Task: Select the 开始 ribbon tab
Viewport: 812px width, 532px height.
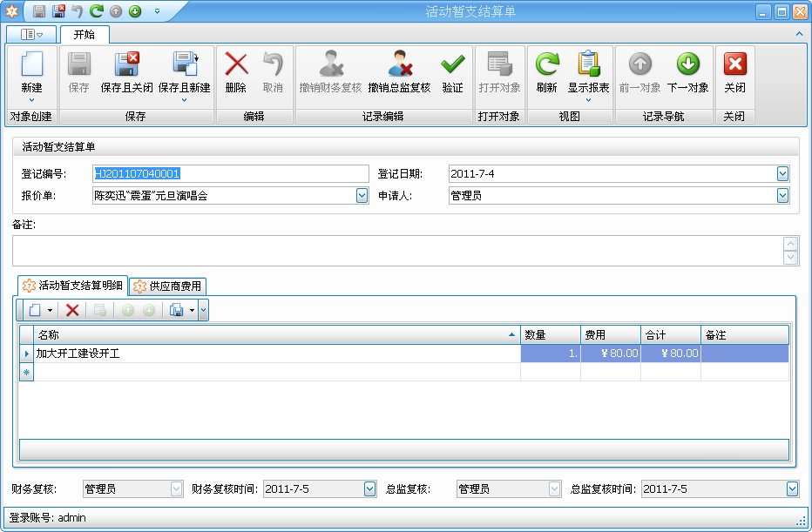Action: [85, 35]
